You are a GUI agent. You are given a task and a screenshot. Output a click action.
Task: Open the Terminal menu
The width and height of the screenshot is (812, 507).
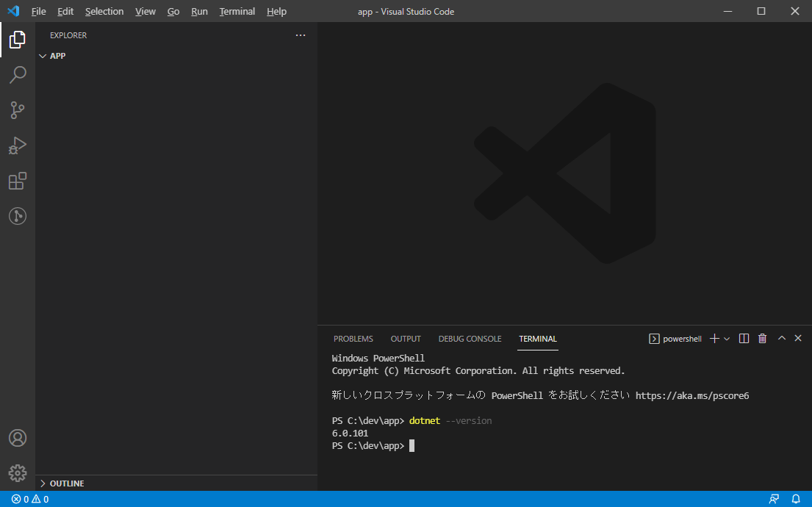coord(237,12)
